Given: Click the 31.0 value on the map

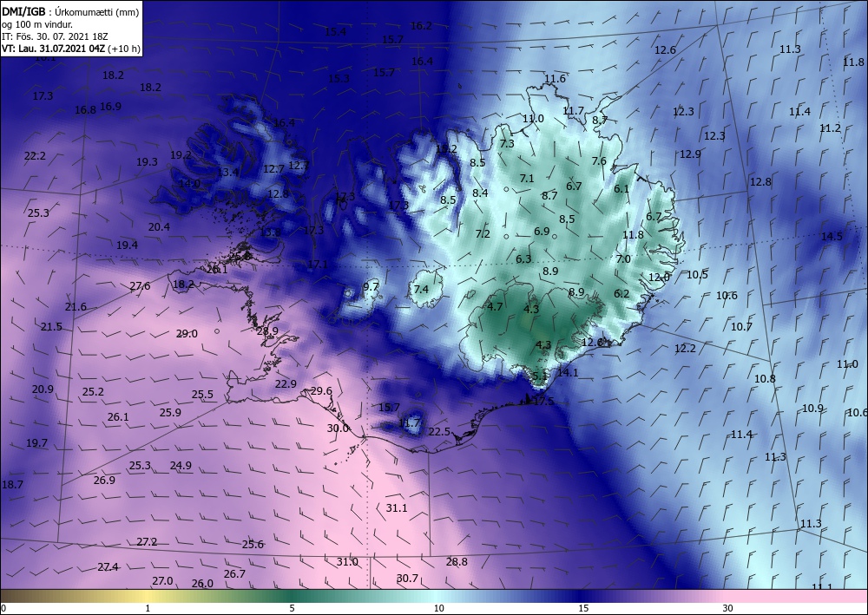Looking at the screenshot, I should coord(347,562).
